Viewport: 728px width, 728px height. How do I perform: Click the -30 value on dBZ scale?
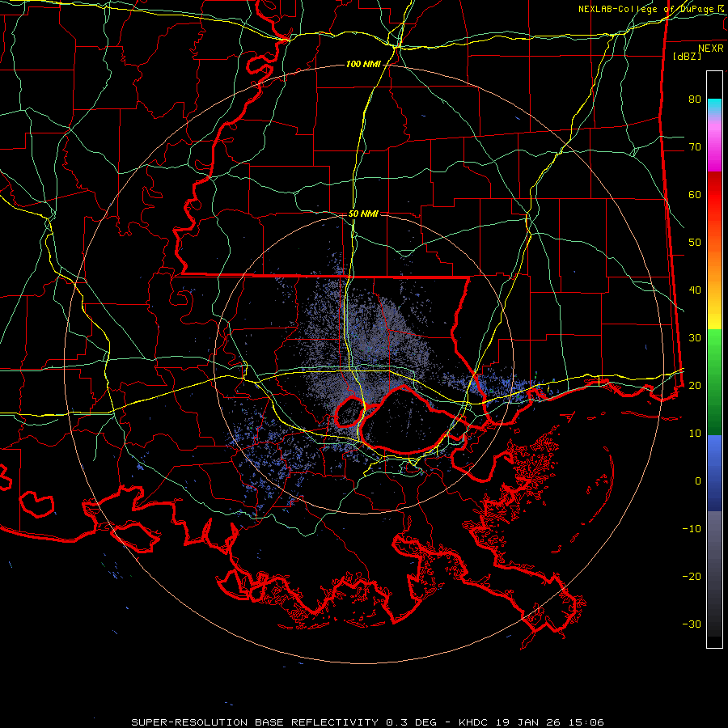[x=692, y=624]
